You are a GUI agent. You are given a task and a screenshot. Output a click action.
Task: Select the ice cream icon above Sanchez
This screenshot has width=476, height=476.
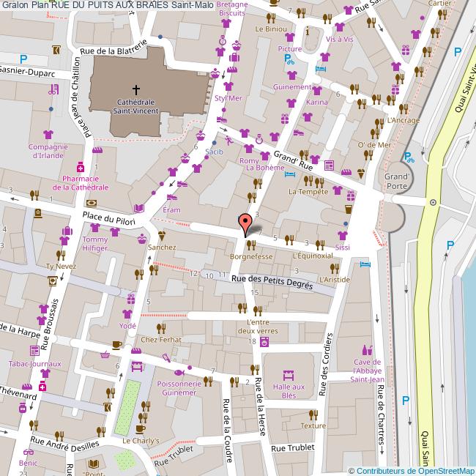coord(161,236)
